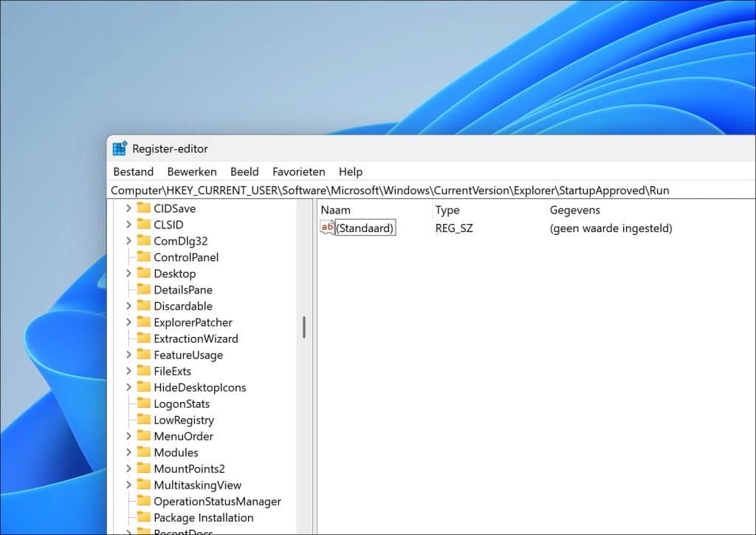Viewport: 756px width, 535px height.
Task: Click the HideDesktopIcons folder icon
Action: (x=143, y=387)
